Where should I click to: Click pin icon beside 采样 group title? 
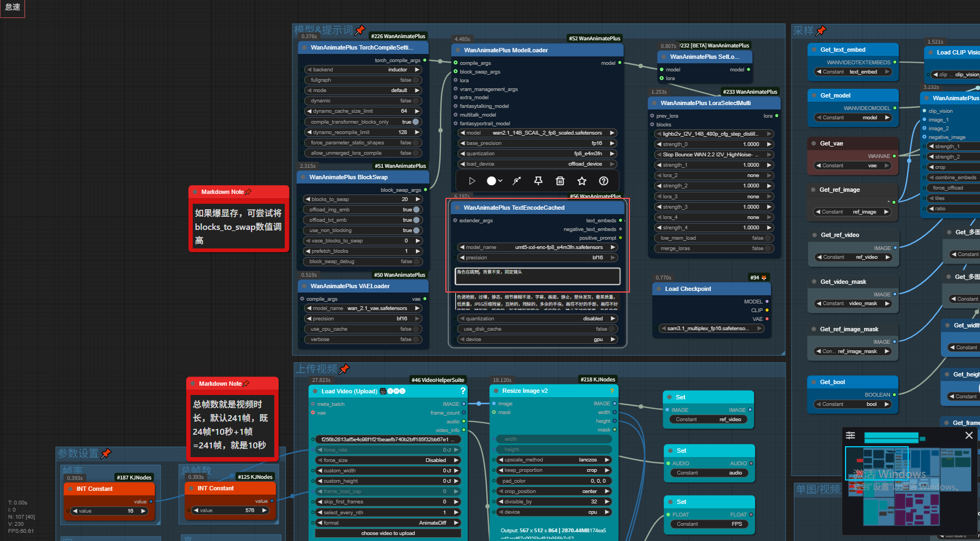[821, 31]
